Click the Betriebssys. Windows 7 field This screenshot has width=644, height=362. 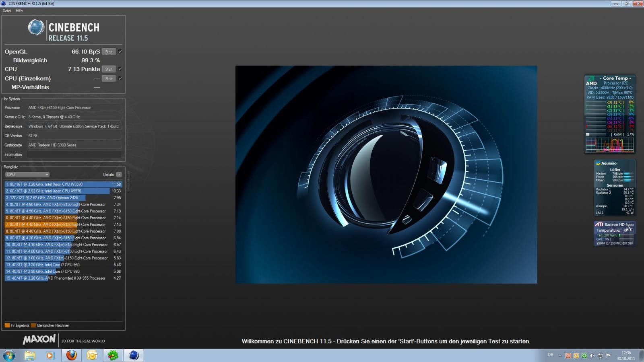pos(74,126)
